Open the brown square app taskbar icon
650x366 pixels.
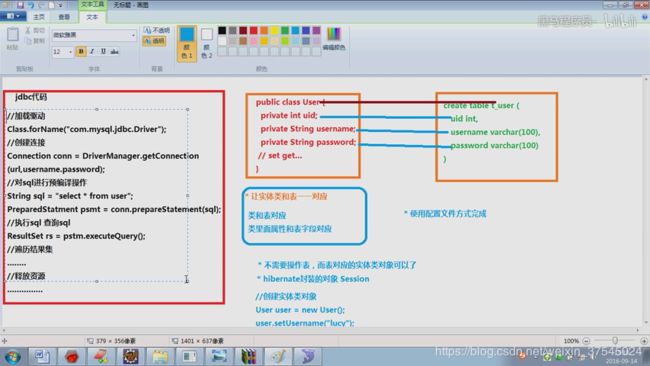[131, 356]
